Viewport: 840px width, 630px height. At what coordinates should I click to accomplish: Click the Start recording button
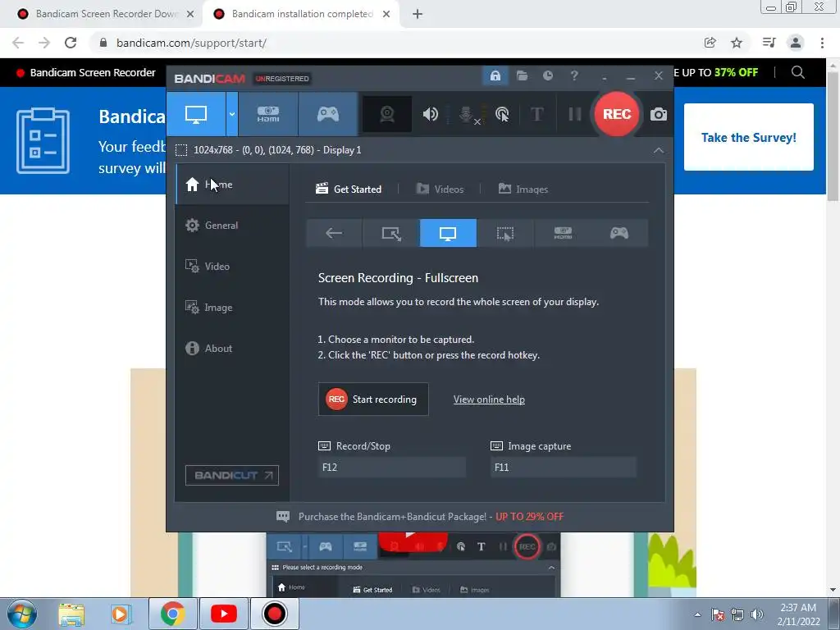373,399
